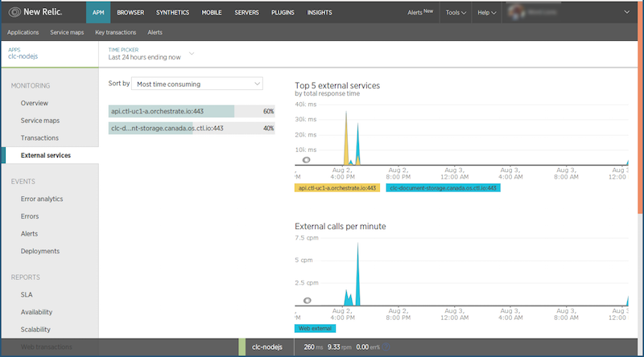The height and width of the screenshot is (357, 644).
Task: Expand the account menu chevron
Action: click(x=627, y=12)
